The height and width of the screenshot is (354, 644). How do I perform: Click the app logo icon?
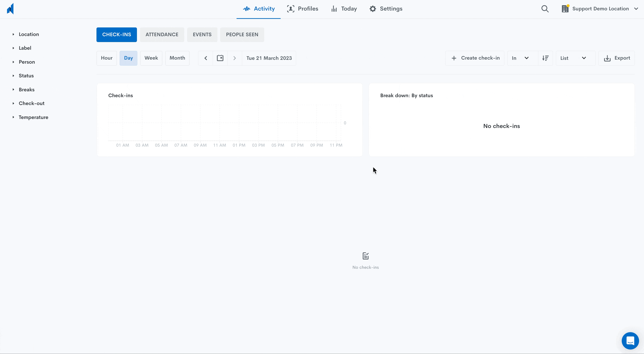(10, 9)
